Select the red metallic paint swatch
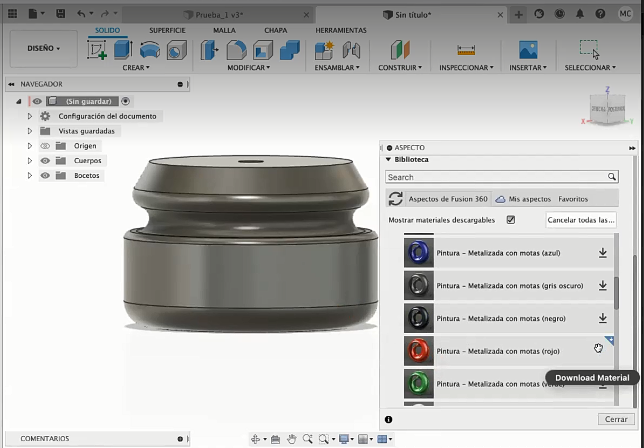644x448 pixels. click(x=417, y=350)
